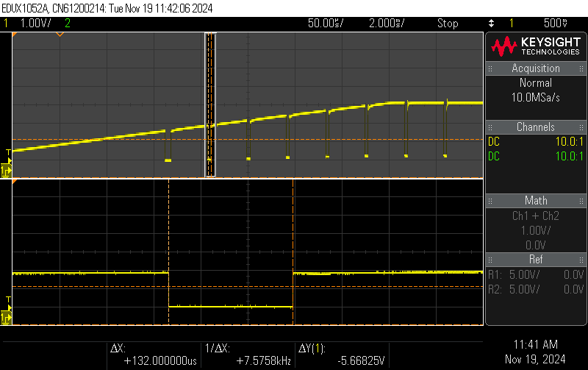
Task: Click the horizontal dashed Y cursor in upper plot
Action: (248, 140)
